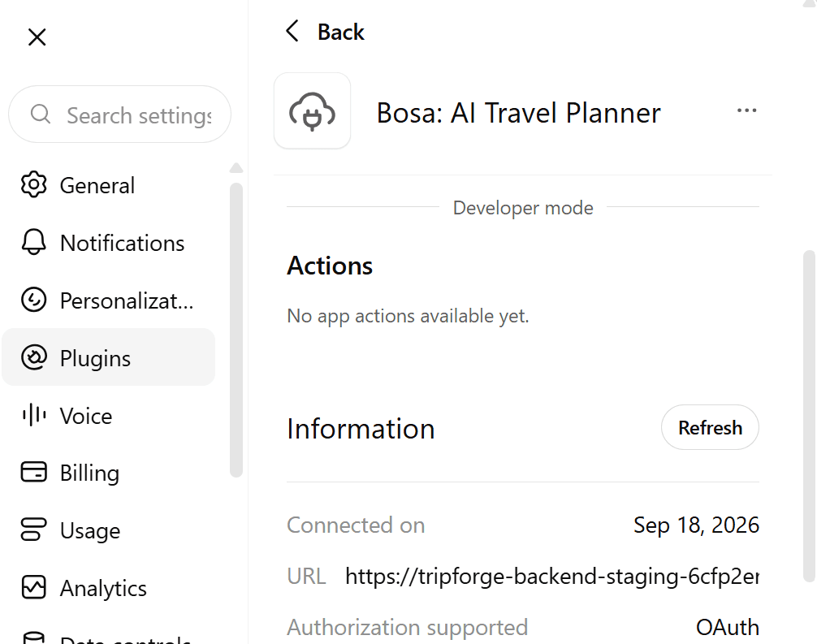Click the Billing card icon

[34, 472]
